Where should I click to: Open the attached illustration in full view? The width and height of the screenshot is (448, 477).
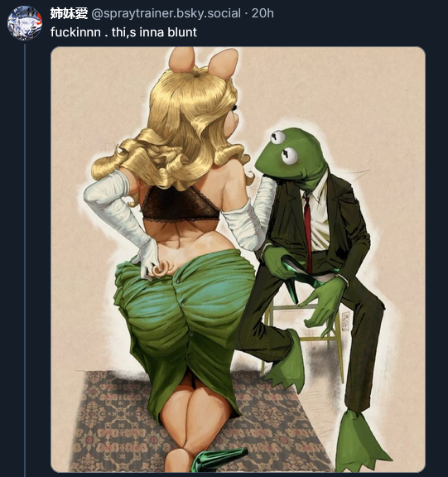[238, 259]
